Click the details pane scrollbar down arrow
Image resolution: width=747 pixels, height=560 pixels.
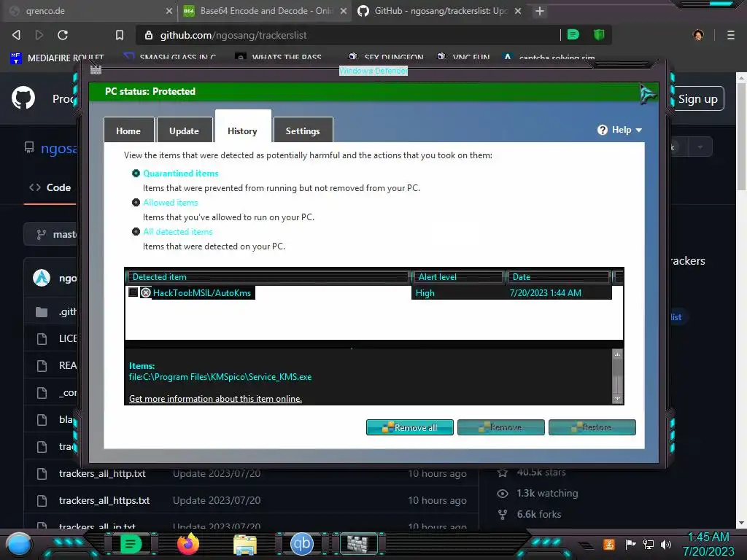point(617,399)
